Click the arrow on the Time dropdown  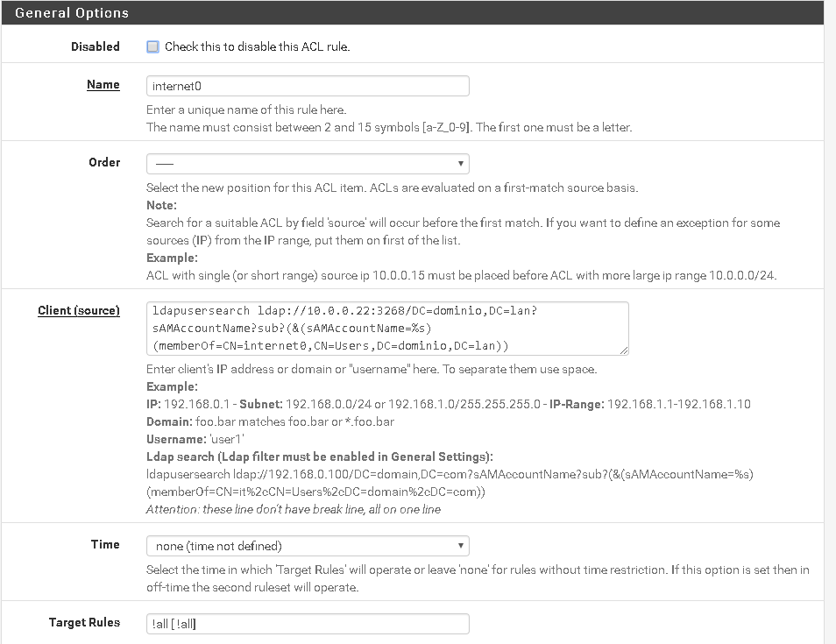tap(461, 546)
